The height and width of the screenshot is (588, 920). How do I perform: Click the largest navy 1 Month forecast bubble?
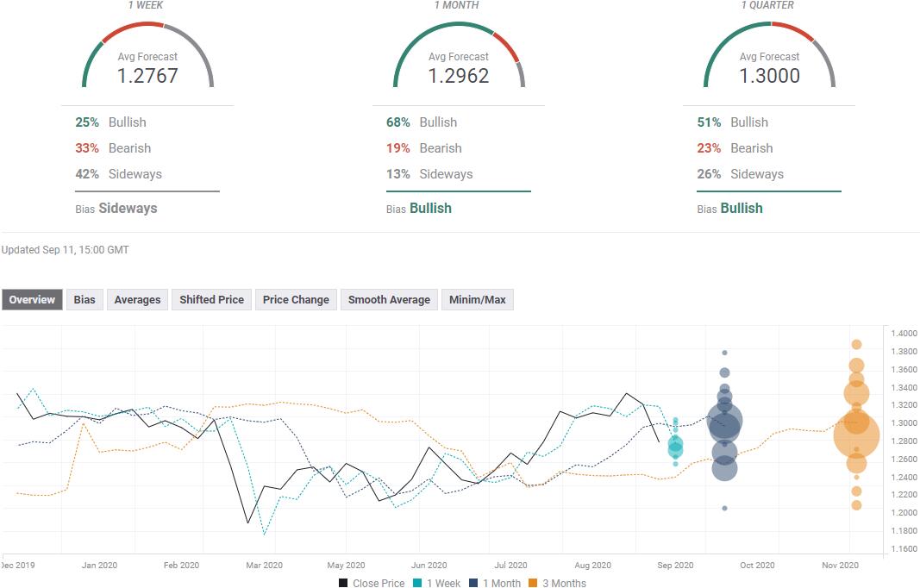tap(725, 421)
